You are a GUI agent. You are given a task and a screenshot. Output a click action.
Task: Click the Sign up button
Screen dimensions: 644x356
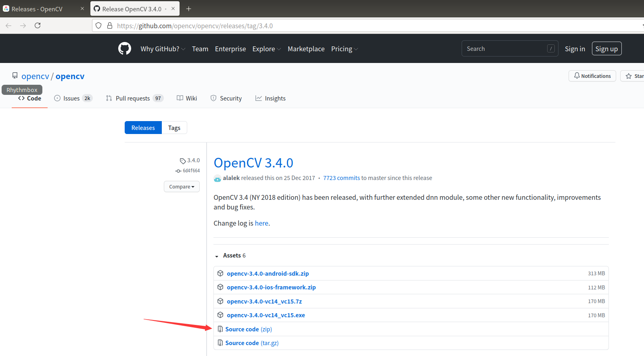tap(606, 48)
